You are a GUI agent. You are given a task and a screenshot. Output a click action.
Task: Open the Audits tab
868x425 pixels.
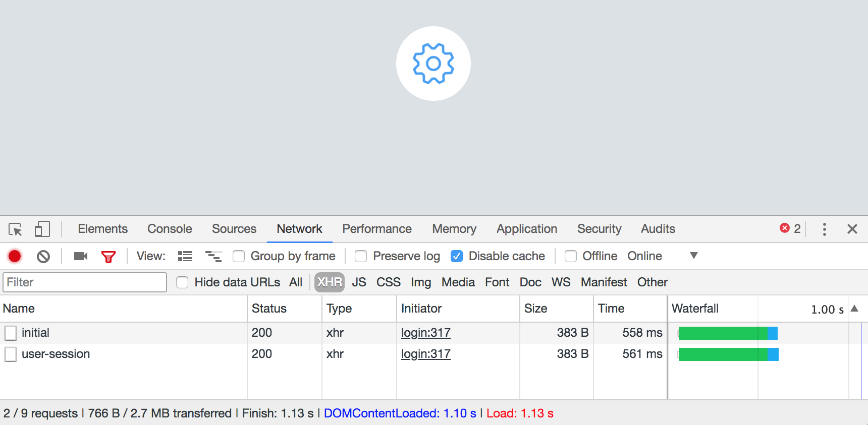[x=658, y=229]
